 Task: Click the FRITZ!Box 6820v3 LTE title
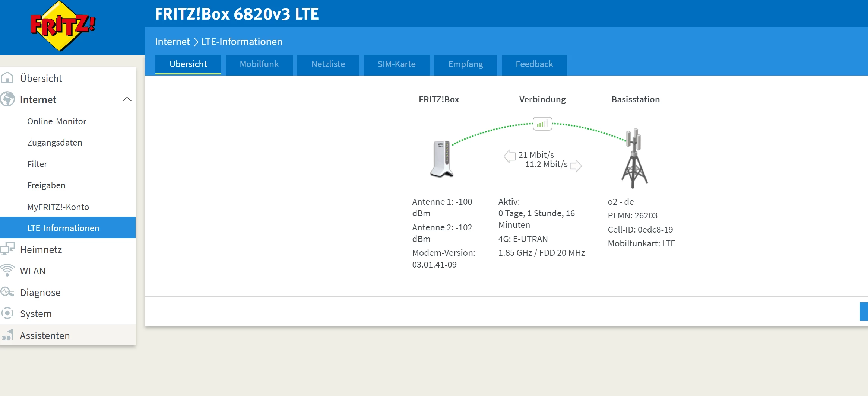pyautogui.click(x=237, y=14)
